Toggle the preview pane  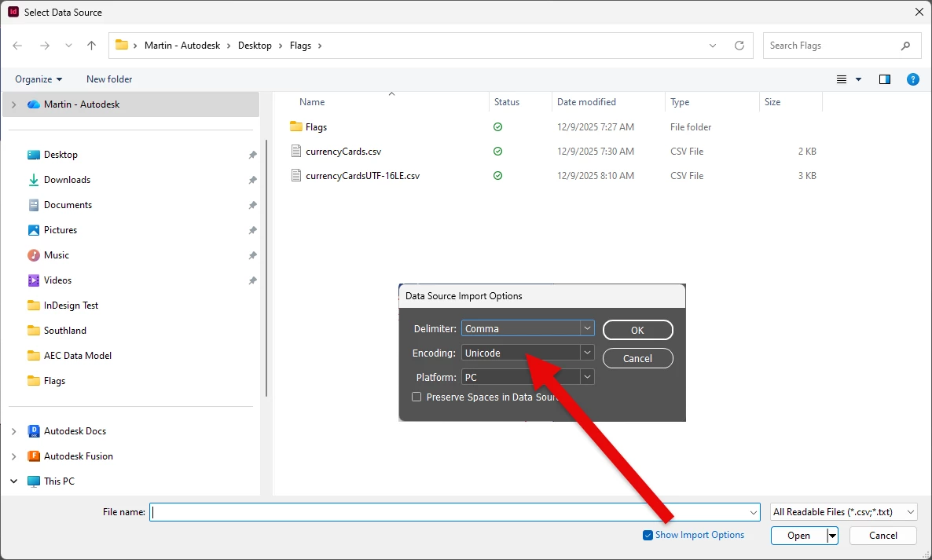(885, 79)
